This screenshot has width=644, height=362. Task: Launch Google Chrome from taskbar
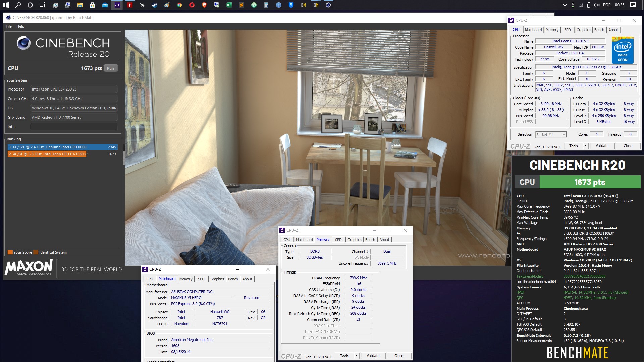pos(179,5)
